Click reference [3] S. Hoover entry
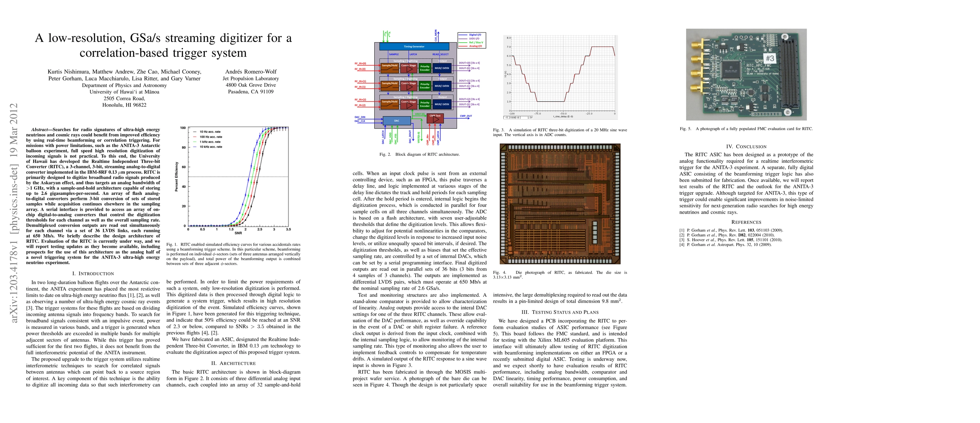The height and width of the screenshot is (423, 980). click(731, 240)
